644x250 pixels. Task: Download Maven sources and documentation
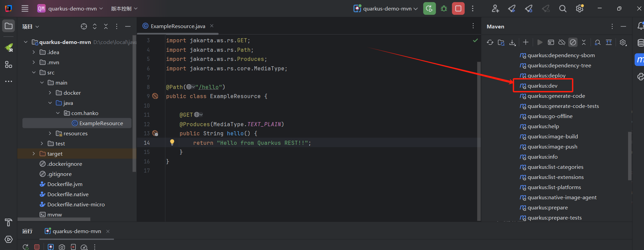point(512,42)
